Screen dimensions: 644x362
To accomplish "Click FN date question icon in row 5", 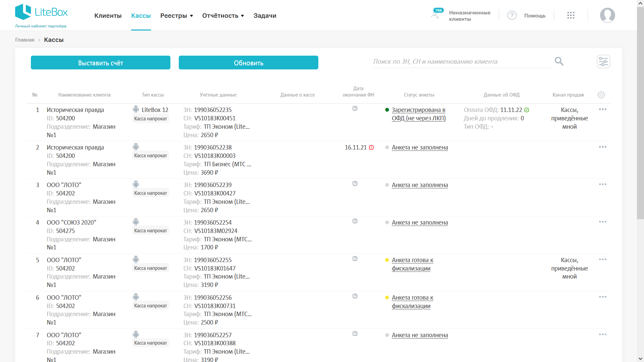I will [x=355, y=259].
